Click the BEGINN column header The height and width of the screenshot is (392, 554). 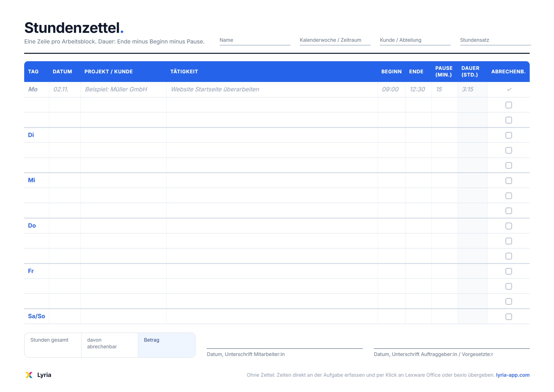tap(391, 72)
